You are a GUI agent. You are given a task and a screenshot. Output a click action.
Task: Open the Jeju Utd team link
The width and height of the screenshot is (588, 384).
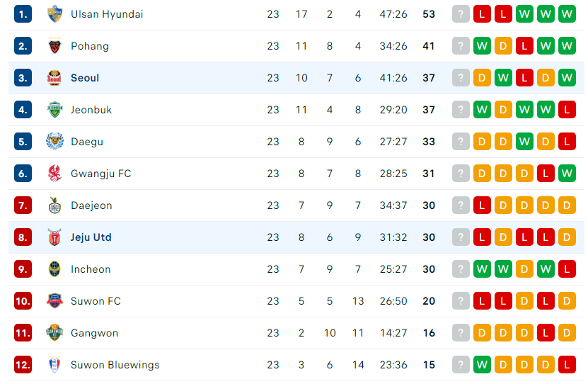click(91, 237)
